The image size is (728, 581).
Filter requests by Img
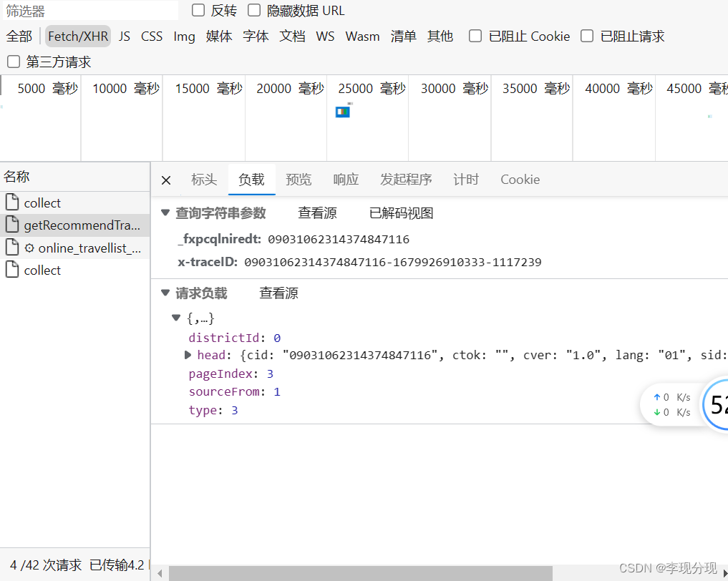pos(184,36)
